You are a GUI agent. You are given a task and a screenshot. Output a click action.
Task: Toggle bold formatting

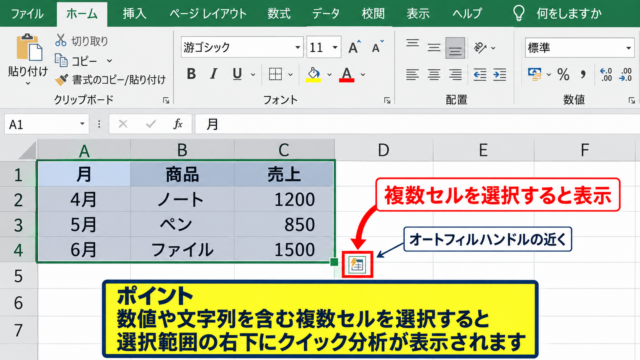[x=191, y=74]
